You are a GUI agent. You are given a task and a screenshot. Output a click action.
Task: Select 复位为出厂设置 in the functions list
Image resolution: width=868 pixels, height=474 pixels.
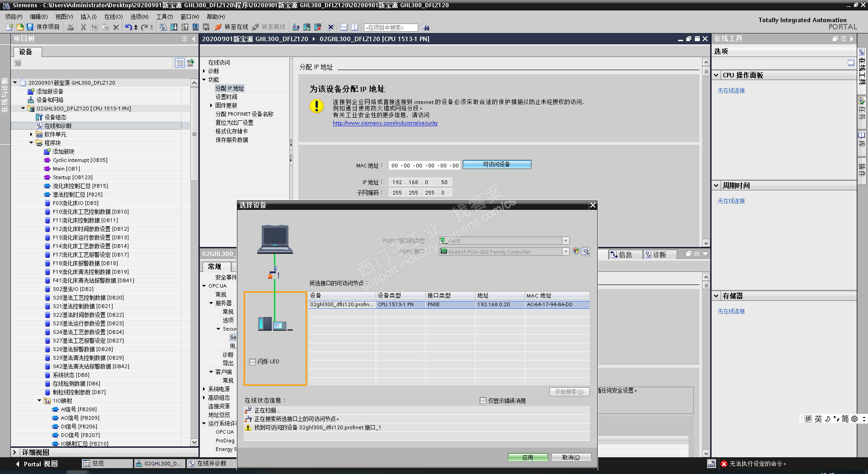click(234, 123)
